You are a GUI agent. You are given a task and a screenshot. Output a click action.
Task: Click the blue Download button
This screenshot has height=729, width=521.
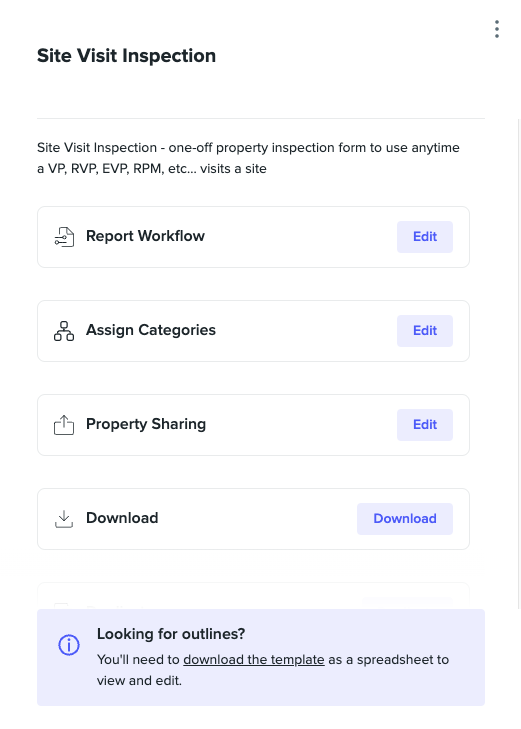(405, 519)
